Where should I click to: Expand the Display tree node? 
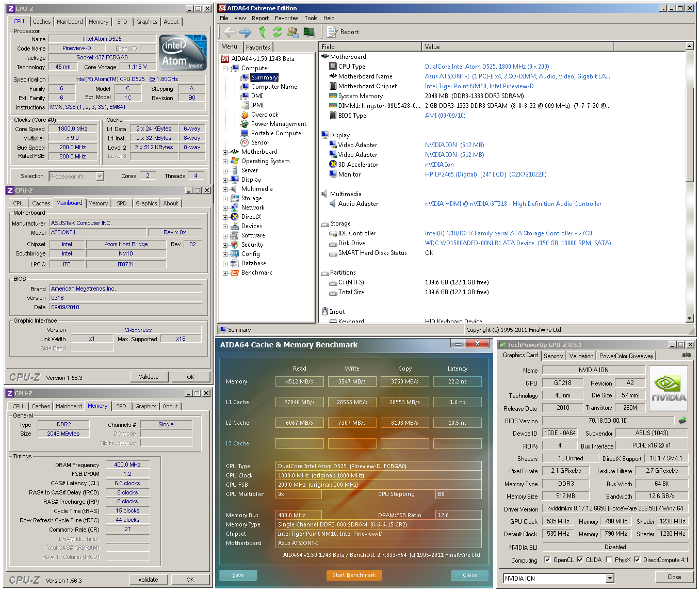pos(225,180)
